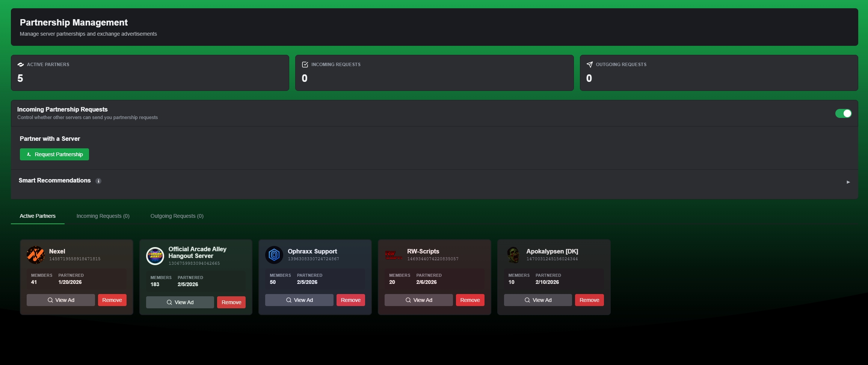Viewport: 868px width, 365px height.
Task: Click the Official Arcade Alley server icon
Action: (155, 256)
